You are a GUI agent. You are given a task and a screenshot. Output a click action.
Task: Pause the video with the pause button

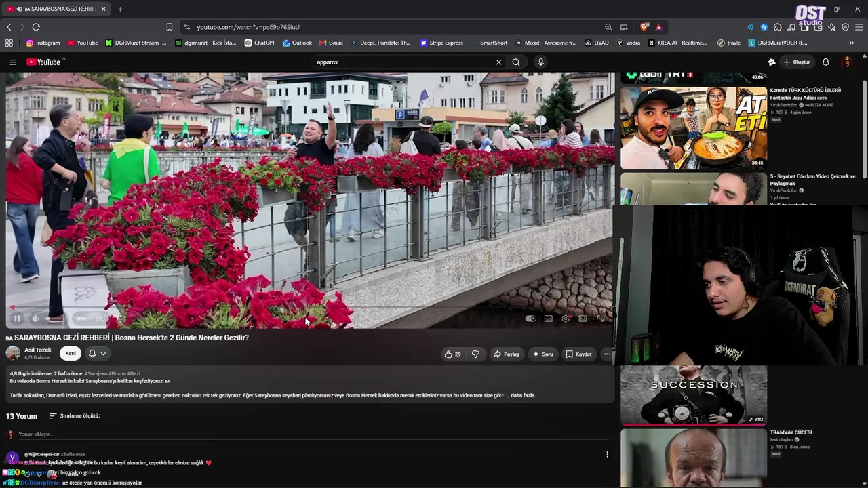pos(17,319)
